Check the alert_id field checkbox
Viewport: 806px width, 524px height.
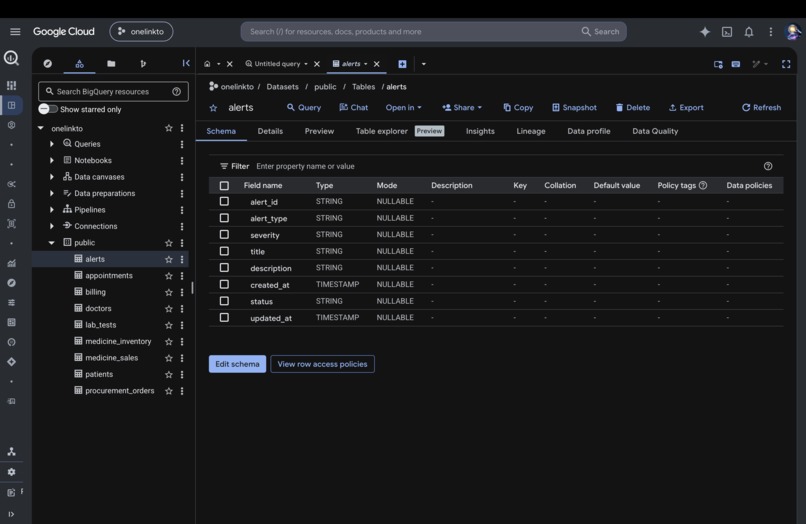tap(224, 202)
